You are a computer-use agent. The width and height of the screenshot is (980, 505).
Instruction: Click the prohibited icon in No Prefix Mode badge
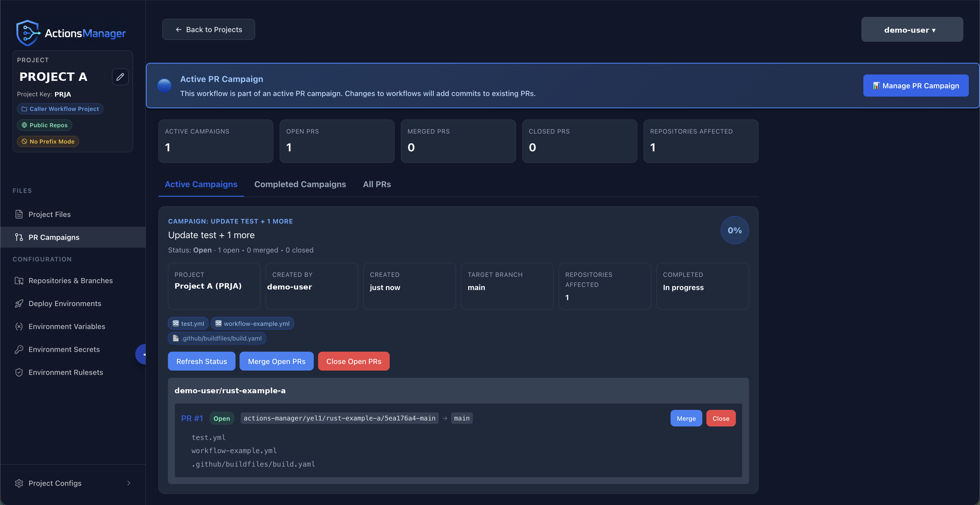tap(24, 142)
